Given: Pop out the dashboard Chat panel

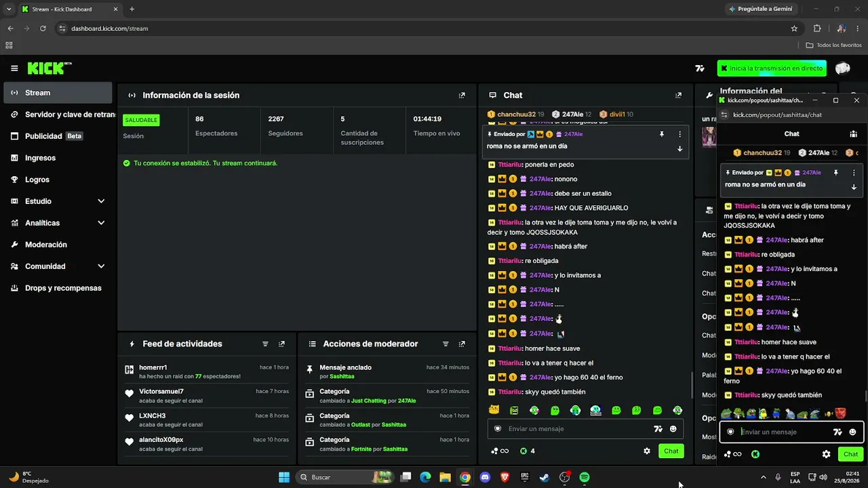Looking at the screenshot, I should 678,96.
